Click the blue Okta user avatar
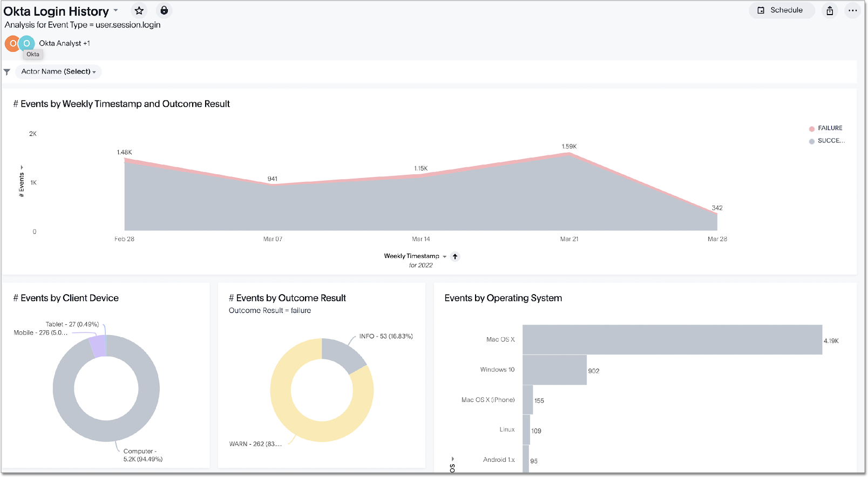 click(x=26, y=43)
